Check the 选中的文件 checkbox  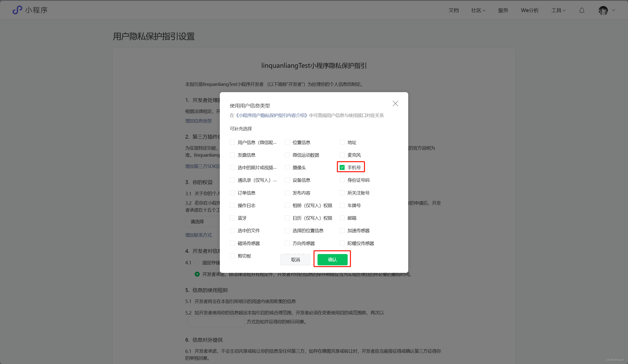(x=232, y=230)
